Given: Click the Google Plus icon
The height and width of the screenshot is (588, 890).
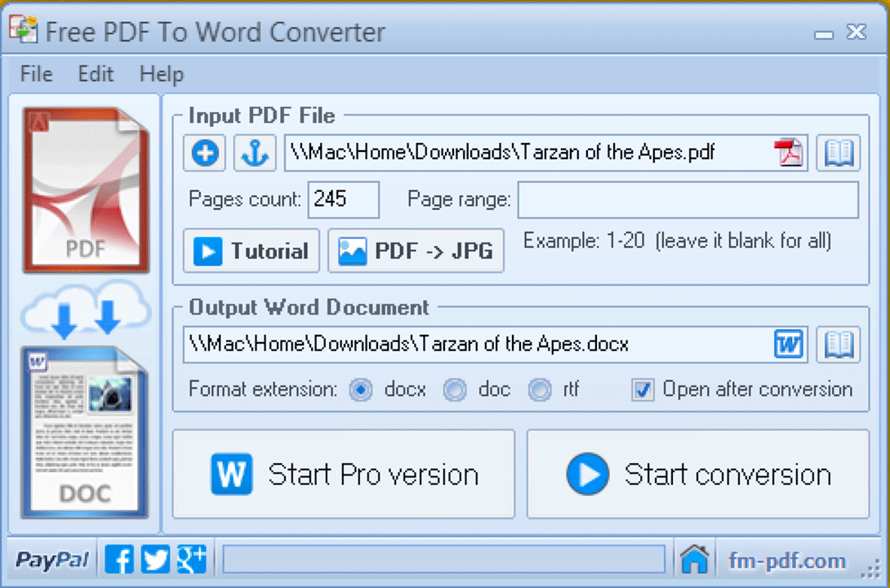Looking at the screenshot, I should click(x=191, y=559).
